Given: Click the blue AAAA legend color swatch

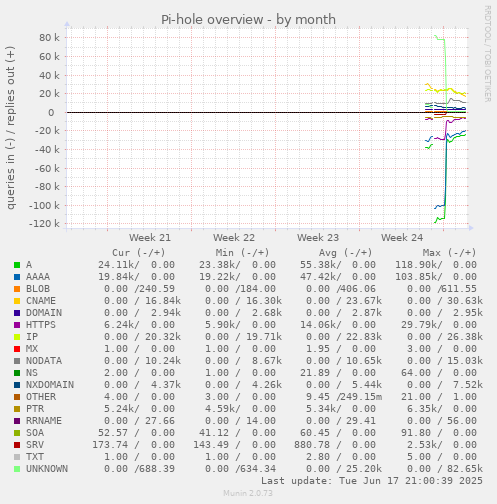Looking at the screenshot, I should [17, 277].
